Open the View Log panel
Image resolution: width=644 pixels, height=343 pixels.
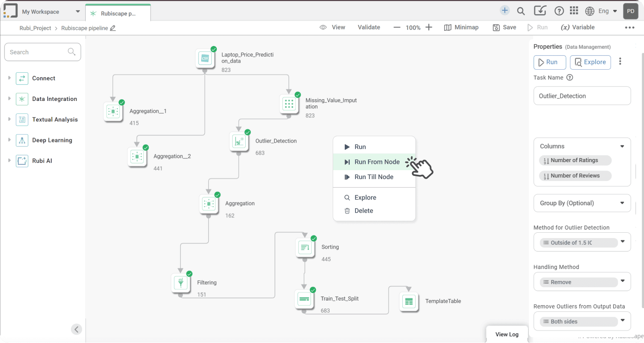point(507,334)
